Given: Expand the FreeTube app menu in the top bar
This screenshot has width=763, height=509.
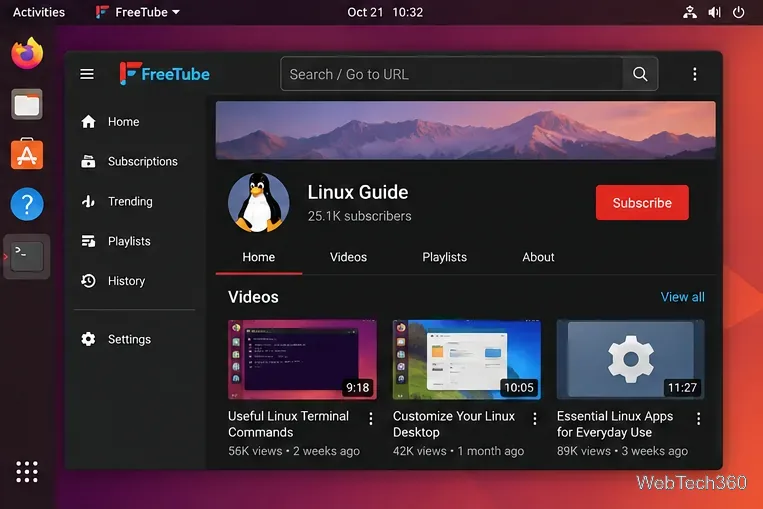Looking at the screenshot, I should (138, 12).
